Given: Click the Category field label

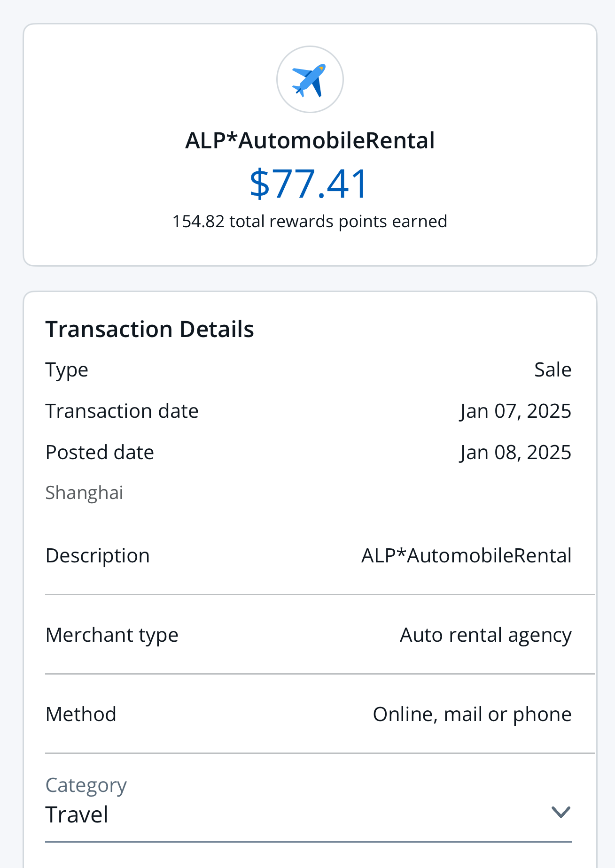Looking at the screenshot, I should pos(86,785).
